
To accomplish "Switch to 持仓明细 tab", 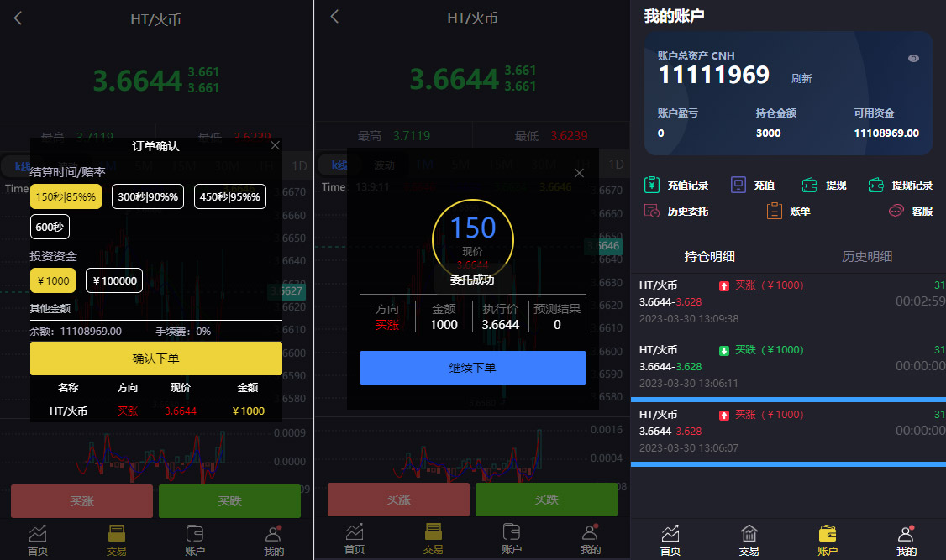I will pyautogui.click(x=709, y=256).
